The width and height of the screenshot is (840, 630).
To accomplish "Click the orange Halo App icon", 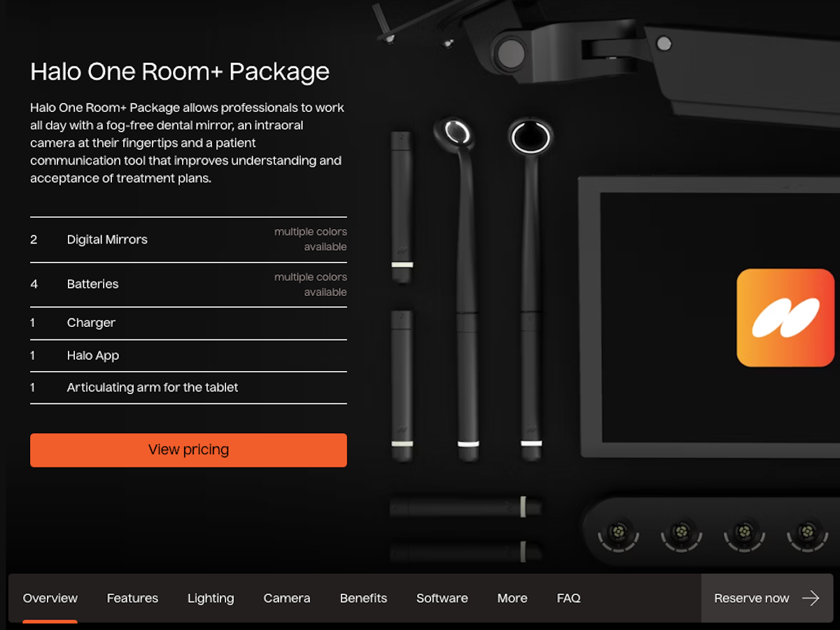I will pos(785,318).
